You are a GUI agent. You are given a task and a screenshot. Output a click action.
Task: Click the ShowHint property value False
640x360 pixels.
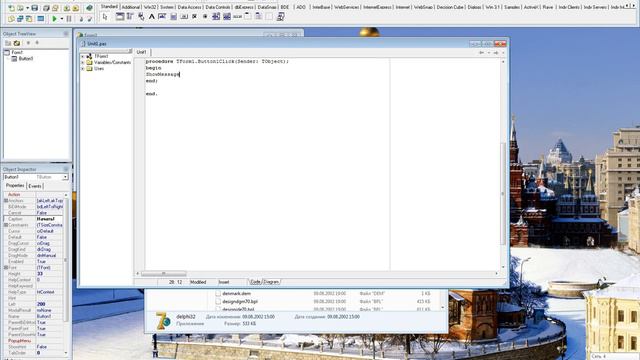click(49, 347)
